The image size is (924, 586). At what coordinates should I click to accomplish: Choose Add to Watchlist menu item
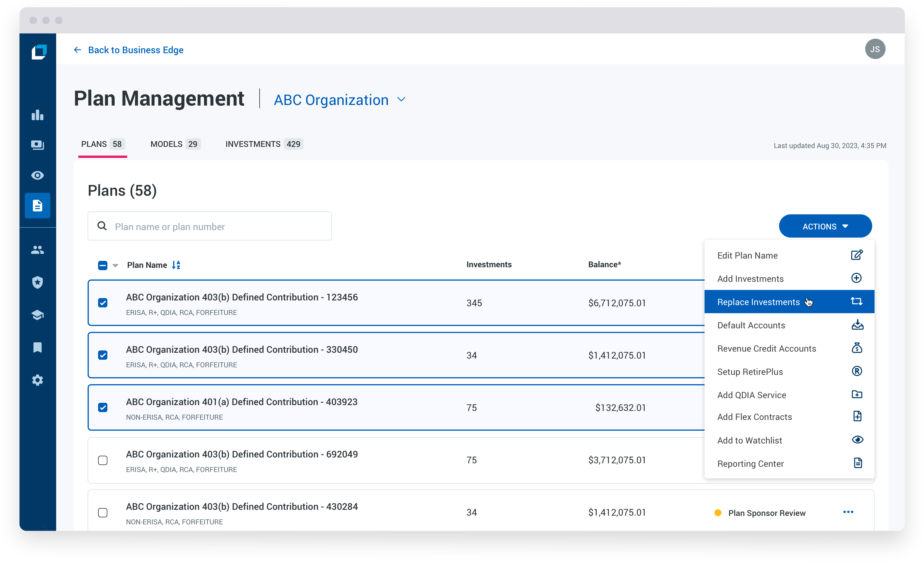[789, 440]
